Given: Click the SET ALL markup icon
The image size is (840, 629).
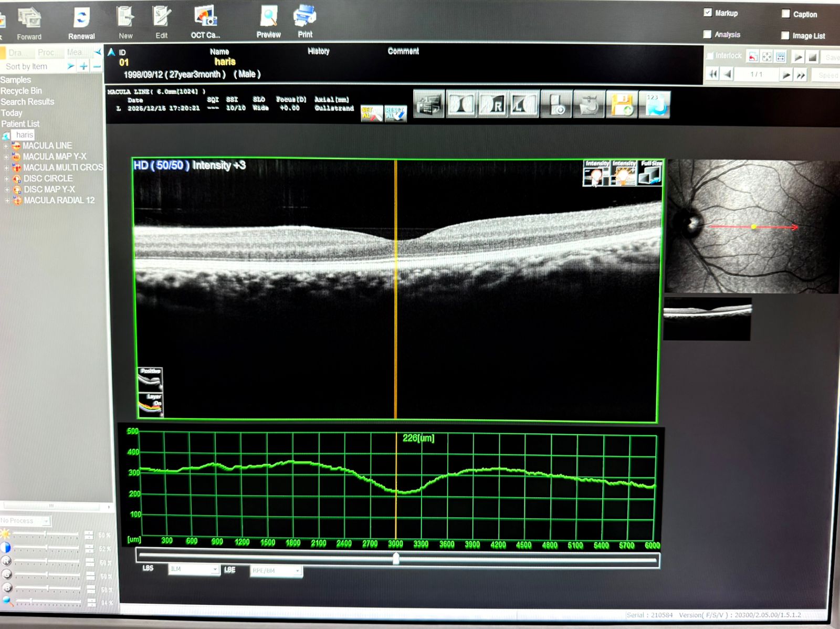Looking at the screenshot, I should tap(371, 114).
